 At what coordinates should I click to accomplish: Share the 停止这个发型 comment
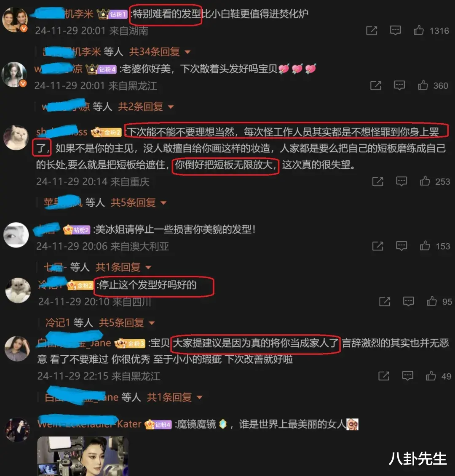click(385, 301)
